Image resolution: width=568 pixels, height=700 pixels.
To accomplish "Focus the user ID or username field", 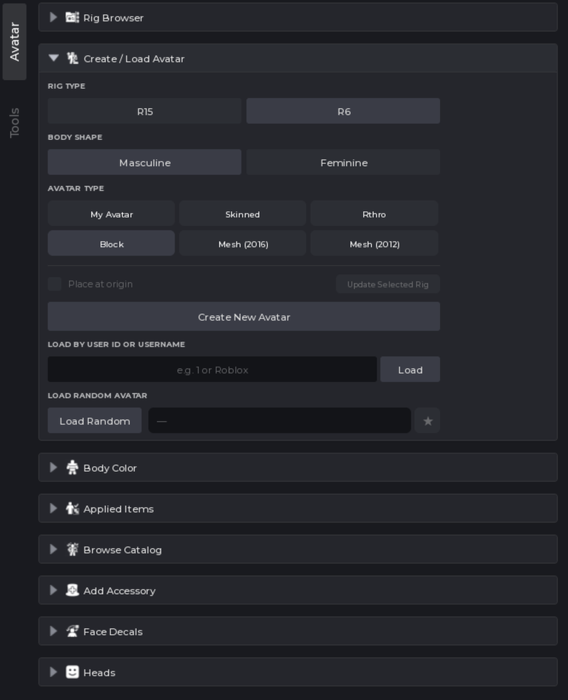I will [x=212, y=369].
